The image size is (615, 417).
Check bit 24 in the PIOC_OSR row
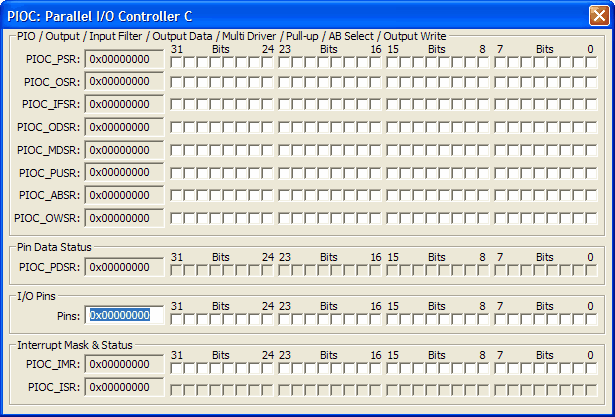point(267,82)
